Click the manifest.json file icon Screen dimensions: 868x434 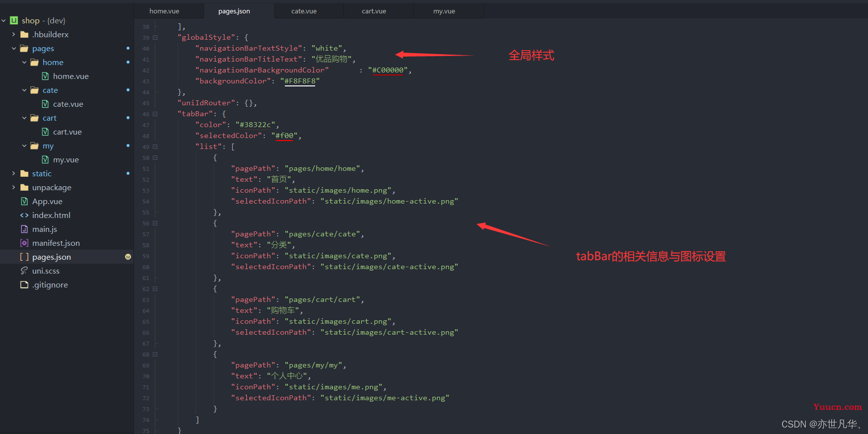click(x=24, y=243)
